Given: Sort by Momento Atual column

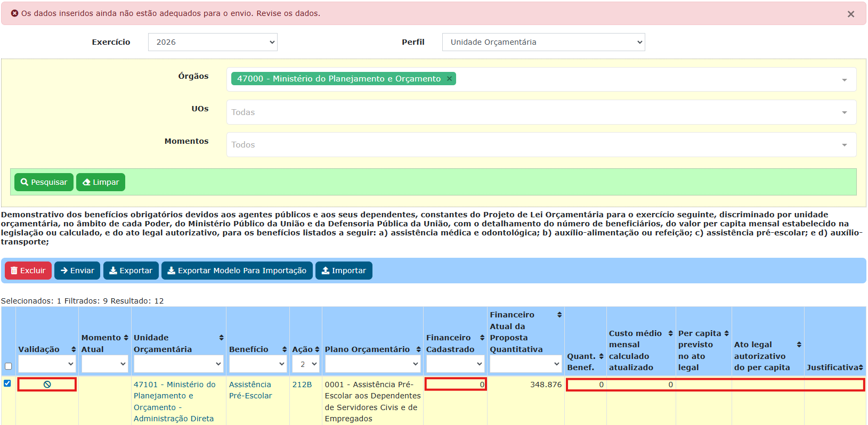Looking at the screenshot, I should (126, 338).
